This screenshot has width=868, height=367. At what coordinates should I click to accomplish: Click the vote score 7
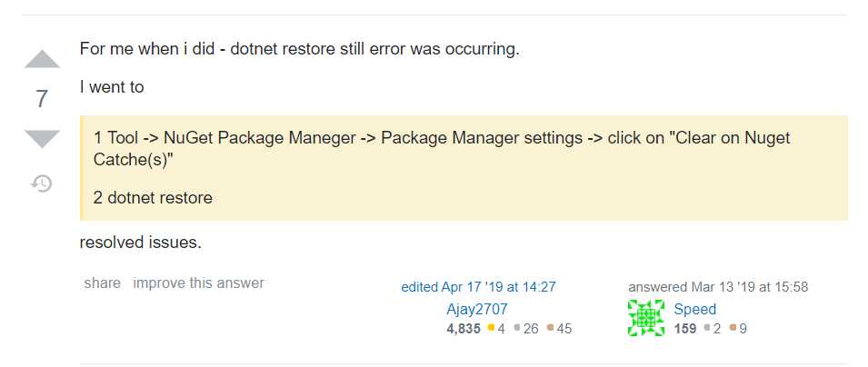click(x=42, y=100)
